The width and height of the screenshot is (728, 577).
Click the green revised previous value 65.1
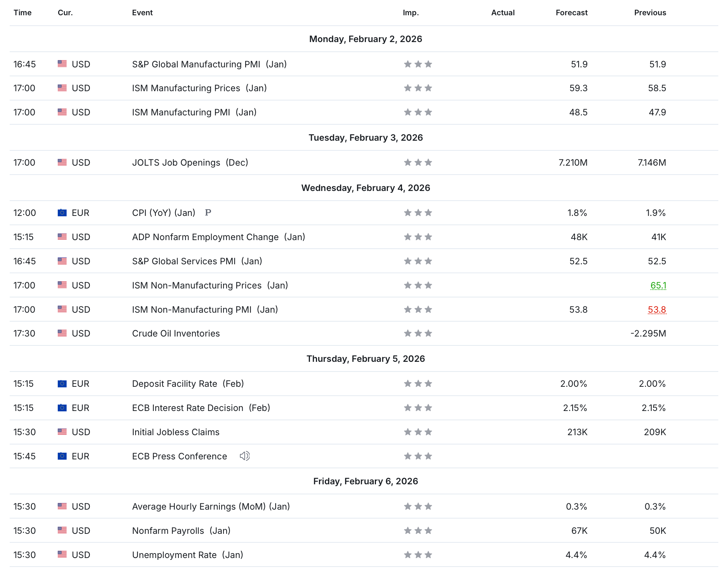658,285
